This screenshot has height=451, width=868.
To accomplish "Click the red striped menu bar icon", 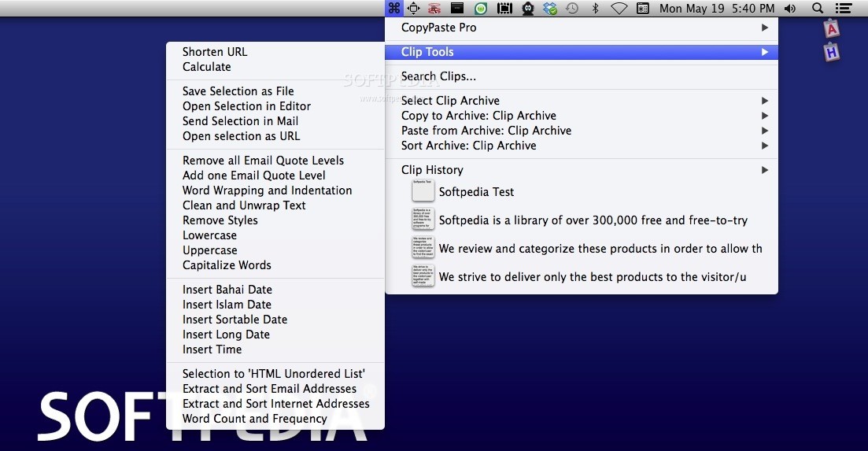I will click(434, 9).
